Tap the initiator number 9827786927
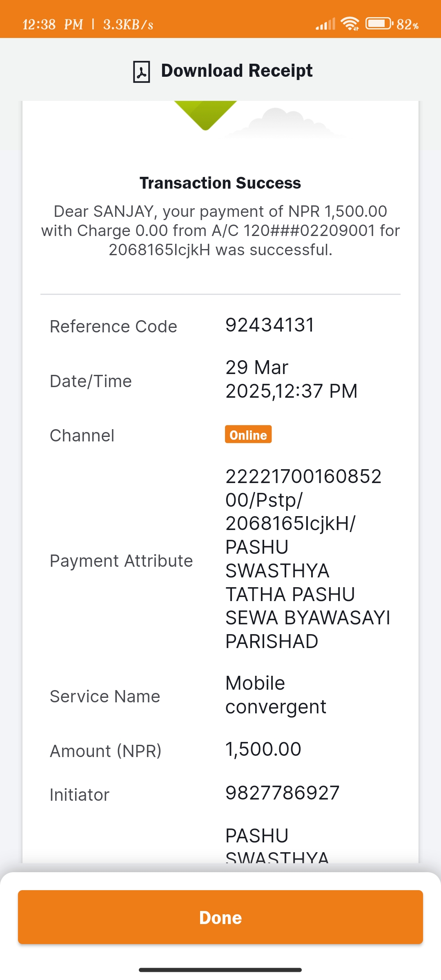The width and height of the screenshot is (441, 980). 283,793
